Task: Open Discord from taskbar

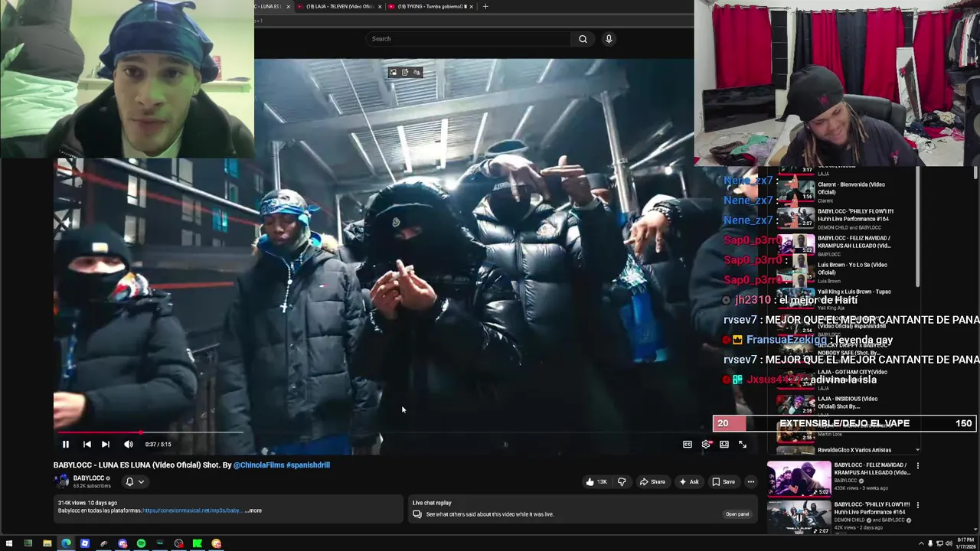Action: (122, 543)
